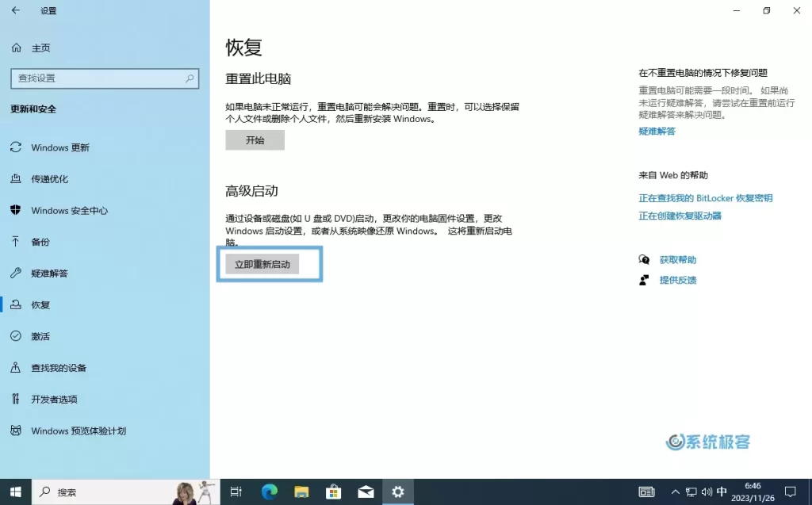Viewport: 812px width, 505px height.
Task: Open Microsoft Store from the taskbar
Action: click(333, 492)
